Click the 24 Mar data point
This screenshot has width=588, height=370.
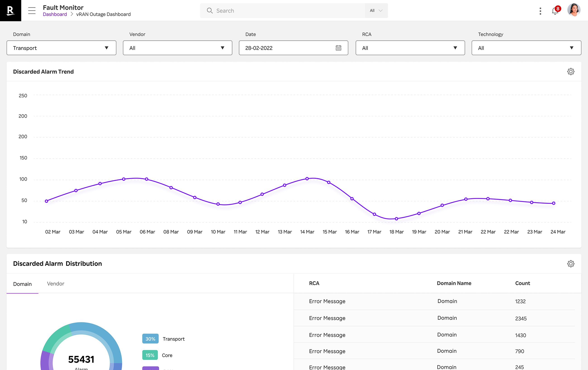point(554,203)
